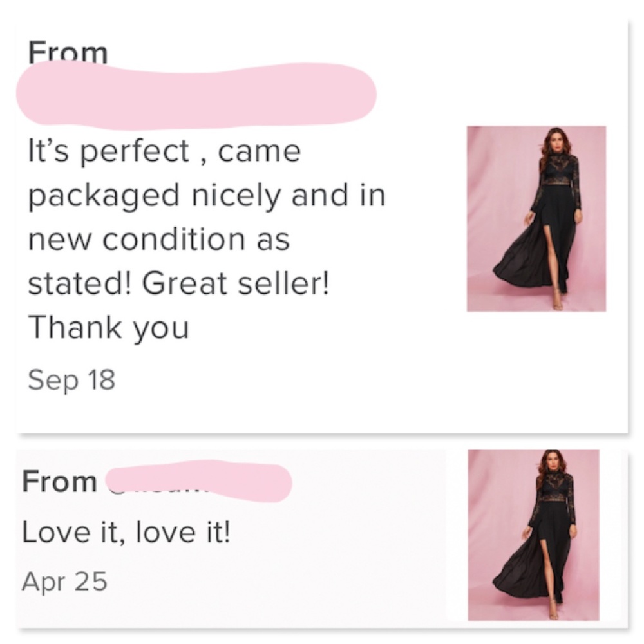The width and height of the screenshot is (644, 644).
Task: Select the "Great seller!" phrase
Action: [x=235, y=284]
